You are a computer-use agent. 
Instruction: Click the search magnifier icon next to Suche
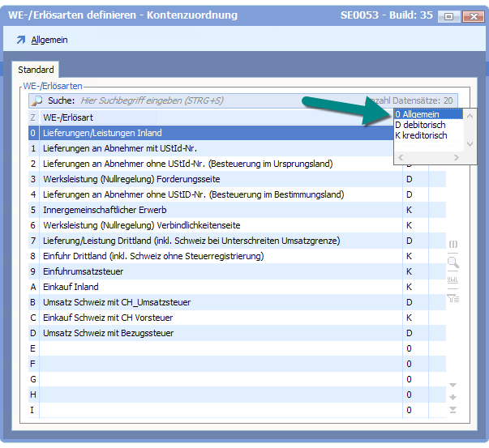click(x=36, y=100)
